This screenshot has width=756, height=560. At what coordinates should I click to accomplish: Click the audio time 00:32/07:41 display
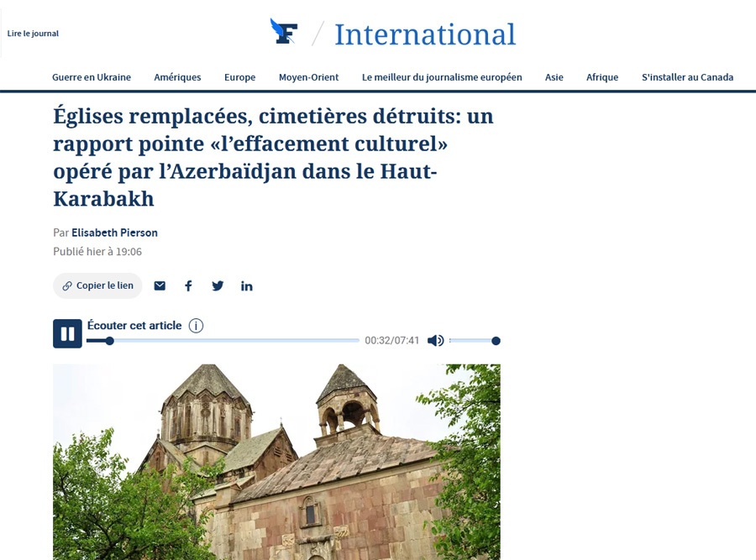point(392,341)
